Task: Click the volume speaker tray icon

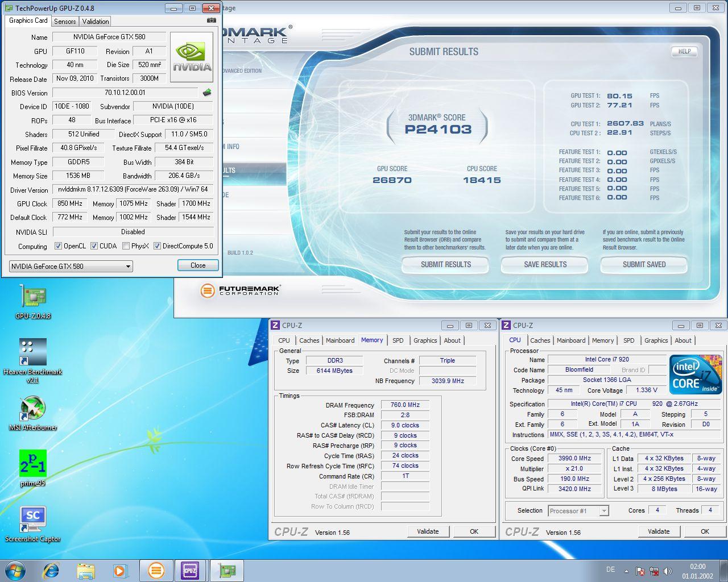Action: (668, 571)
